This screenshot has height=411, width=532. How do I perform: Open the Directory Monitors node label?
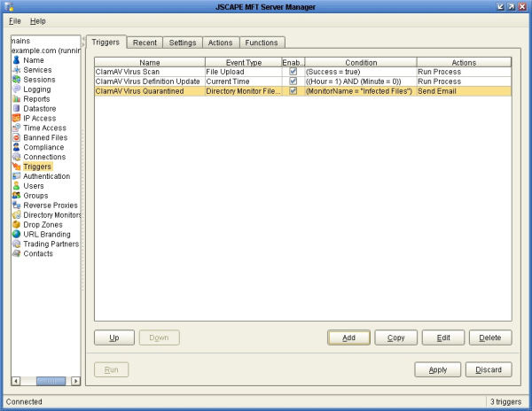52,215
